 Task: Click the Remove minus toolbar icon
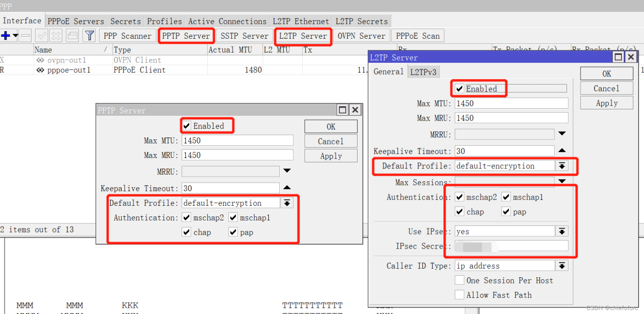click(x=26, y=36)
